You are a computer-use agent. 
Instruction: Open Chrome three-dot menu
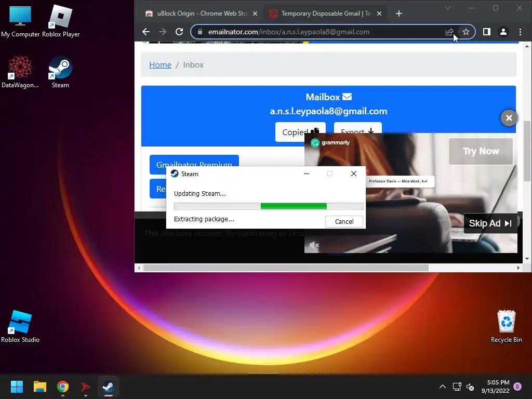pos(520,32)
